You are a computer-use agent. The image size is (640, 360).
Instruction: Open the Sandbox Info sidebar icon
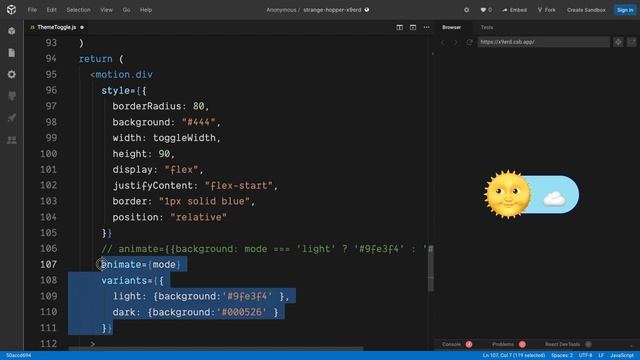point(11,31)
